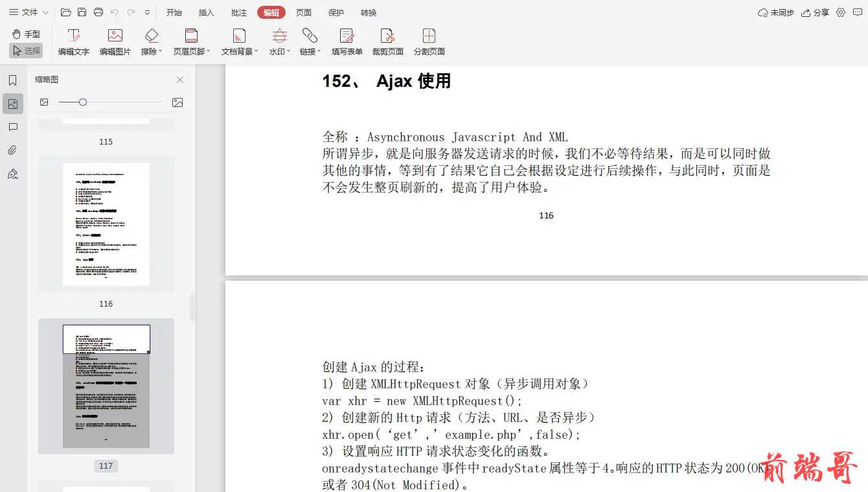Click the 编辑图片 tool
The height and width of the screenshot is (492, 868).
[115, 42]
